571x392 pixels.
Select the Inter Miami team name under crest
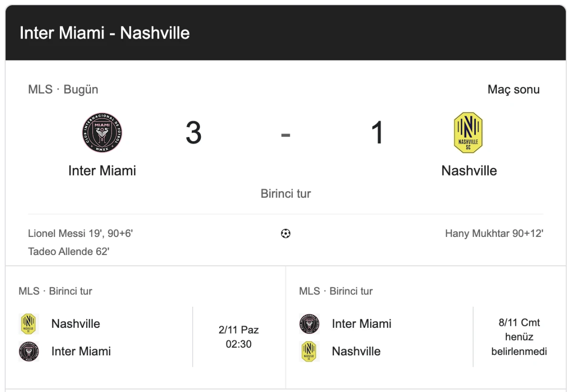point(102,171)
